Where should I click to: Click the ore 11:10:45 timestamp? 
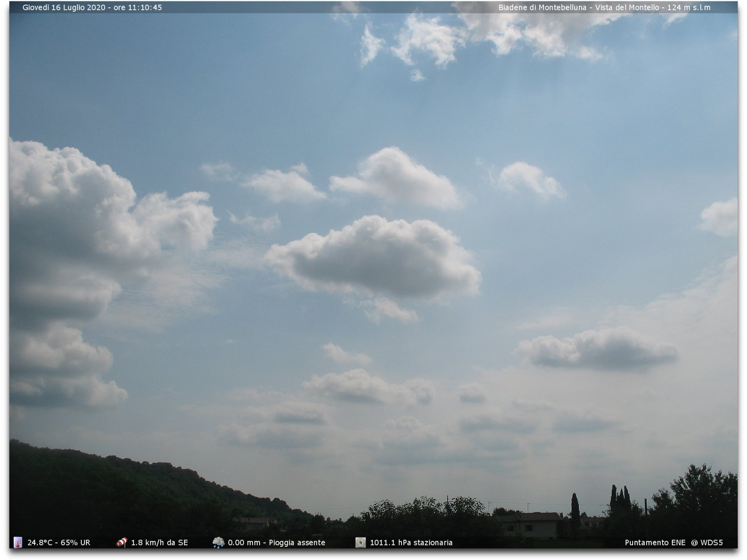(138, 7)
